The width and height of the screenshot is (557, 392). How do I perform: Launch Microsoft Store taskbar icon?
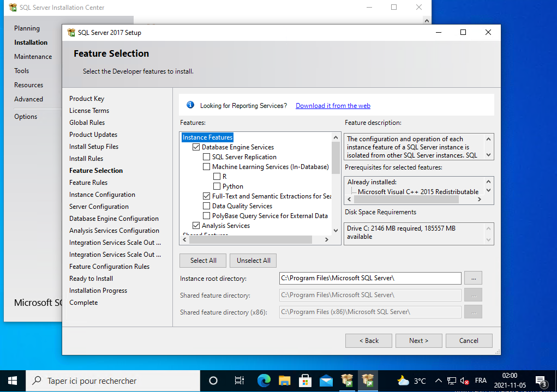[305, 381]
